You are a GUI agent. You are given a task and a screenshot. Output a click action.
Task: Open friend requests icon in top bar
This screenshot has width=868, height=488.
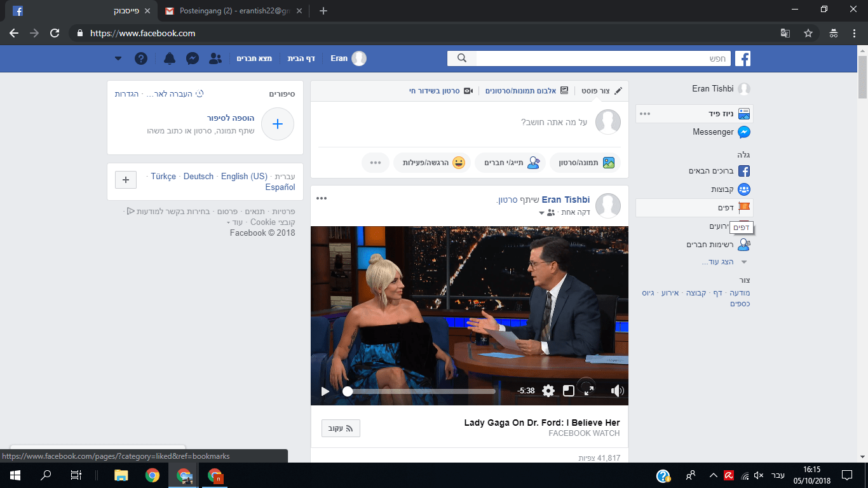pos(215,58)
